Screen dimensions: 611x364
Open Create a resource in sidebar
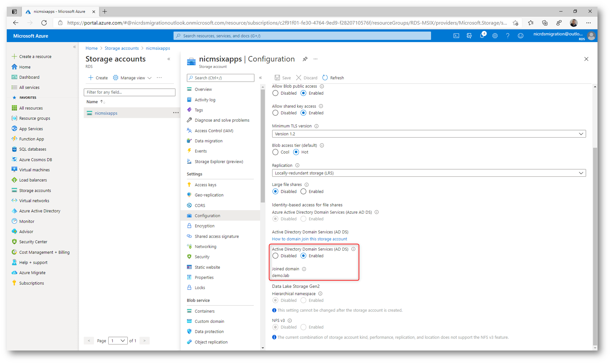[x=31, y=57]
